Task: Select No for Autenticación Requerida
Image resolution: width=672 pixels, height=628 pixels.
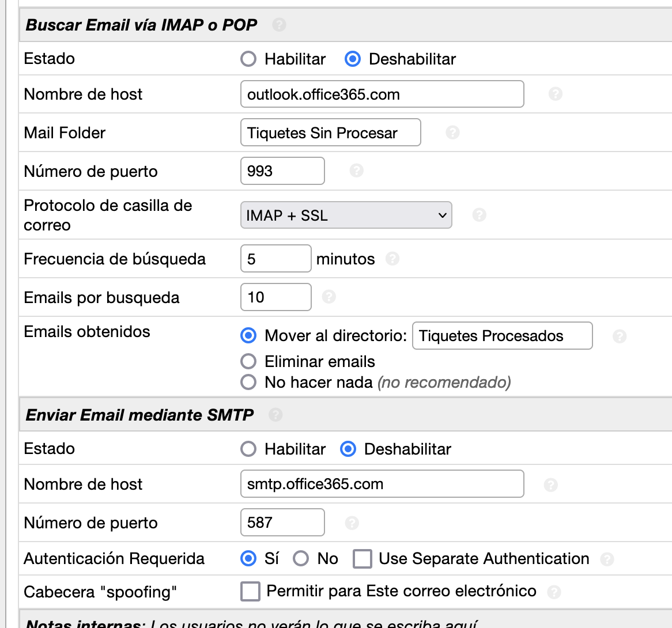Action: coord(301,559)
